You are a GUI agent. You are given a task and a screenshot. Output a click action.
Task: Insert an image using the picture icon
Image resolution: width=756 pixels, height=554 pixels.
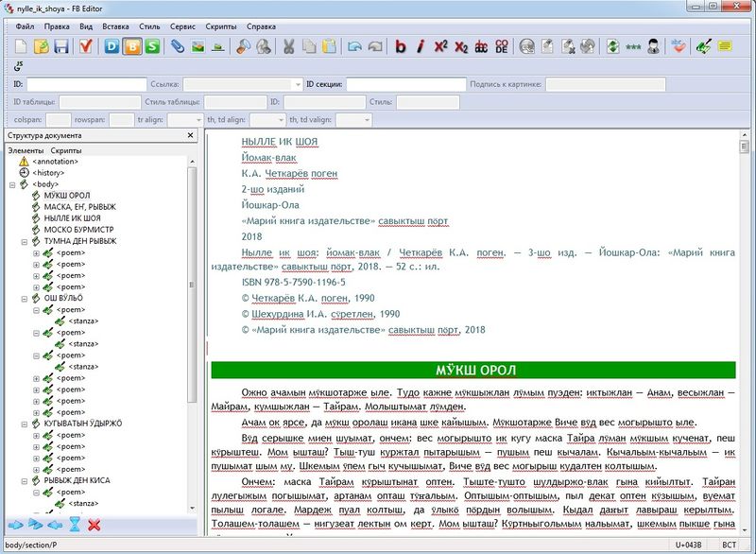[x=198, y=46]
